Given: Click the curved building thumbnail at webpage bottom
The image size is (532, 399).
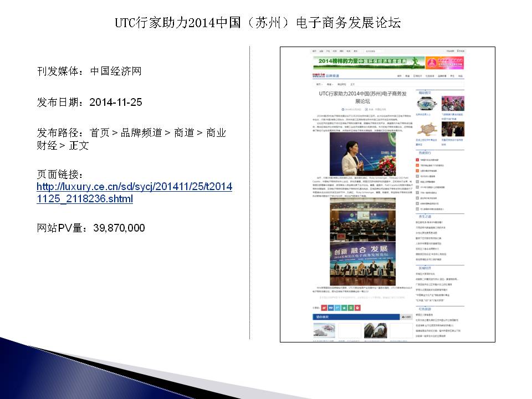Looking at the screenshot, I should point(375,330).
